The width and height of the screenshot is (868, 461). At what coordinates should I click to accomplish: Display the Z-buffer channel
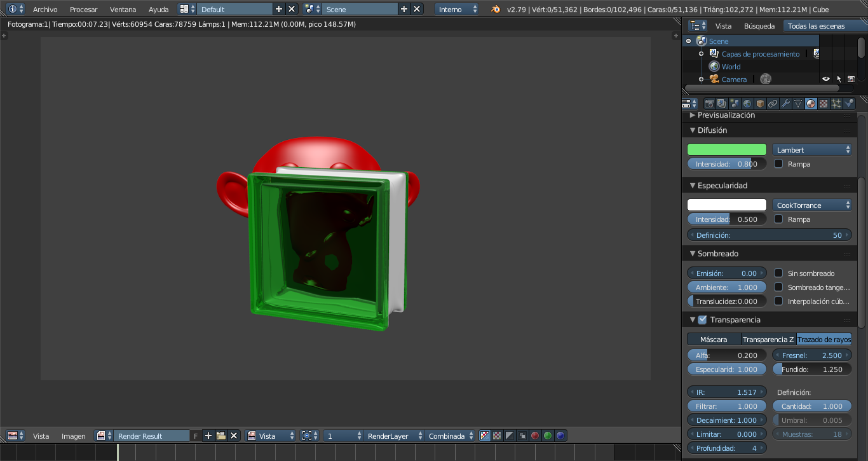click(x=522, y=436)
